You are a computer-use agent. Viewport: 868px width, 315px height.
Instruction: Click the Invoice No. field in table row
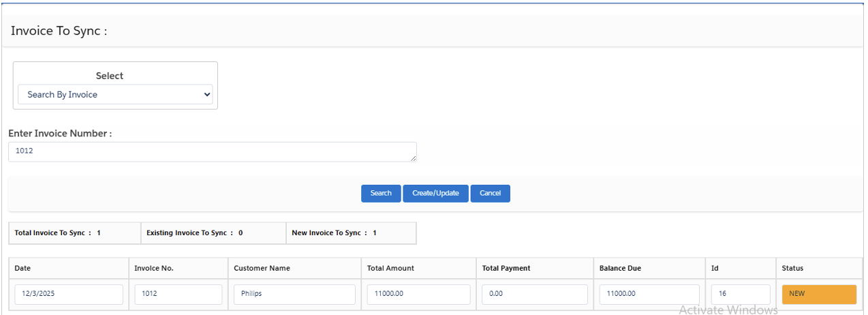[178, 294]
